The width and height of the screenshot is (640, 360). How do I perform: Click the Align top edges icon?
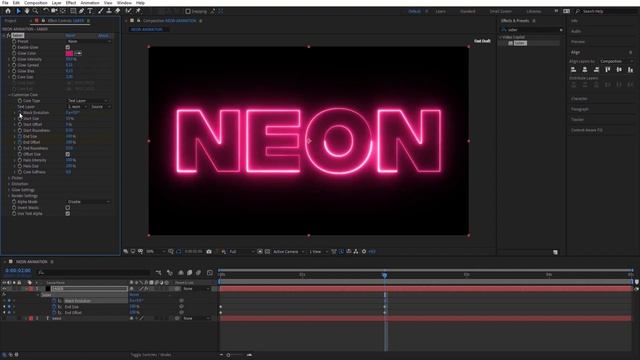pyautogui.click(x=608, y=70)
